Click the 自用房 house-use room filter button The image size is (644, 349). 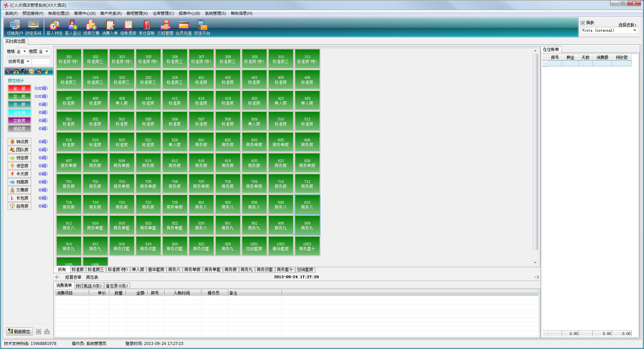coord(19,206)
